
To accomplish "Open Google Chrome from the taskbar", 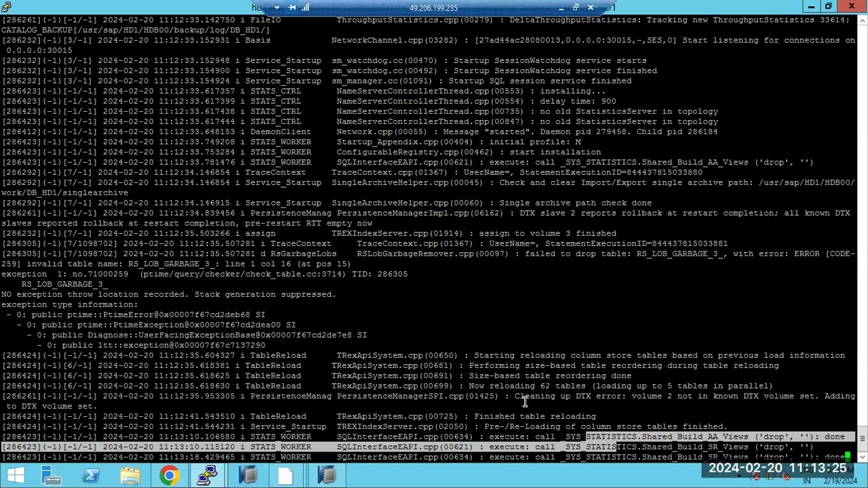I will pyautogui.click(x=170, y=476).
